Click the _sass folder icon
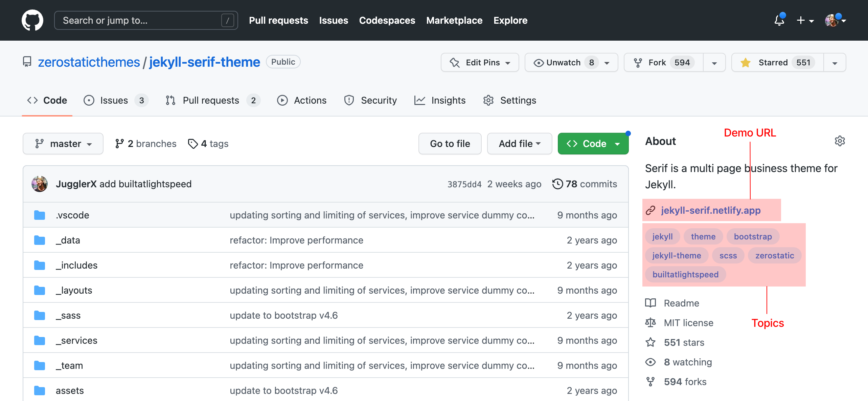The width and height of the screenshot is (868, 401). 40,315
